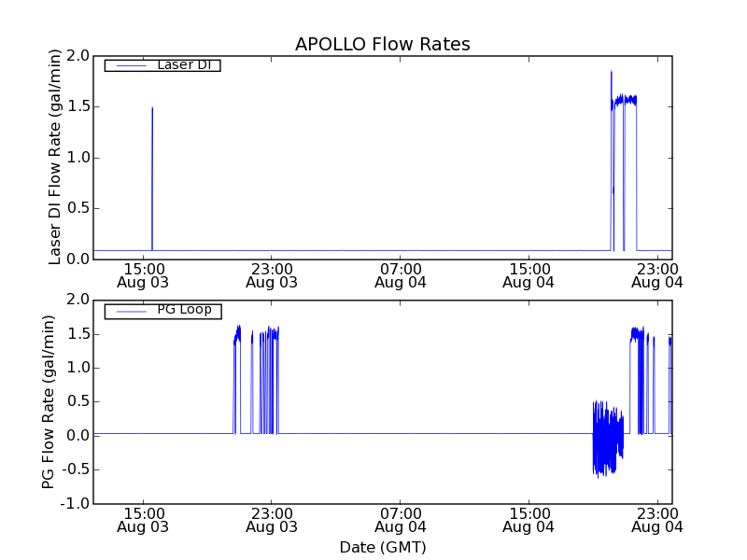Screen dimensions: 747x560
Task: Click "23:00 Aug 03" tick under Laser DI plot
Action: (x=272, y=276)
